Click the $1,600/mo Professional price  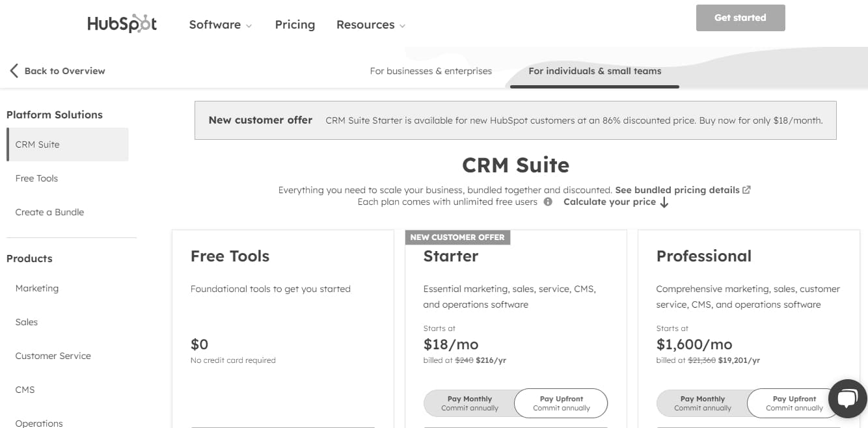[694, 344]
